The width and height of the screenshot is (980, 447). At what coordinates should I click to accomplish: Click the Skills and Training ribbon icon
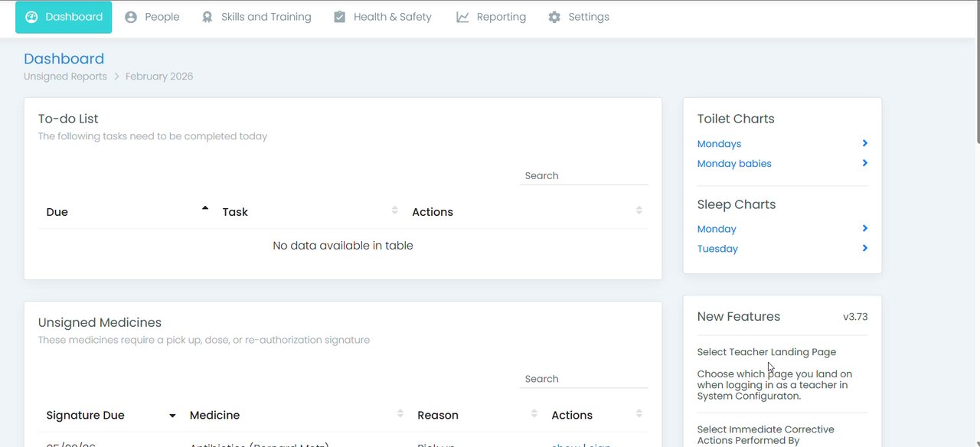(207, 17)
